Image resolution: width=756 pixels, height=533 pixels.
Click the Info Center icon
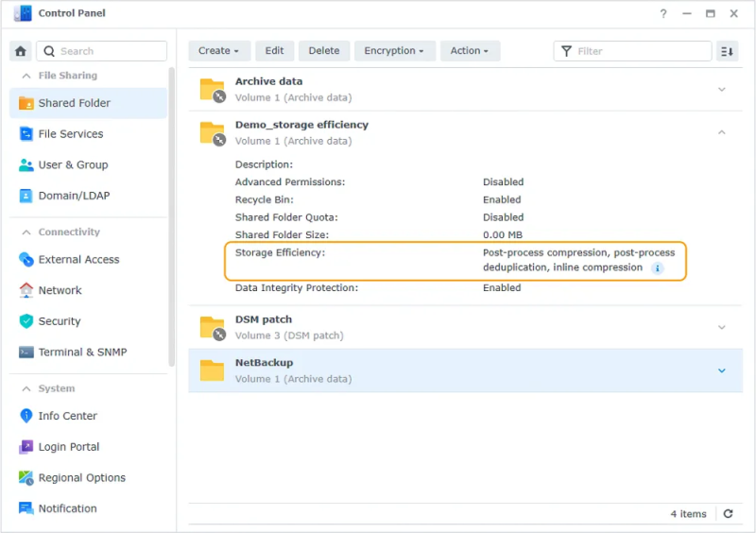point(26,416)
